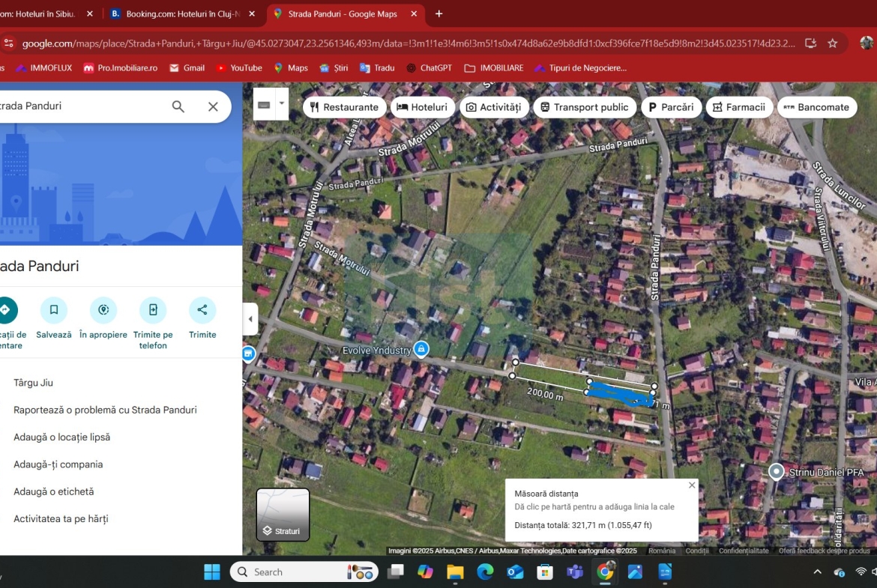
Task: Close the Măsoară distanța popup
Action: (x=692, y=485)
